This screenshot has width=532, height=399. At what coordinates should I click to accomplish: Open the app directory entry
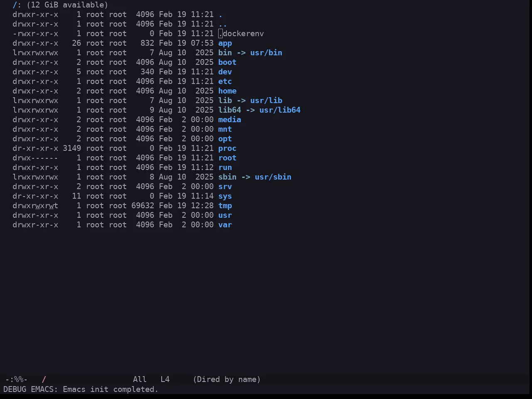pyautogui.click(x=225, y=43)
